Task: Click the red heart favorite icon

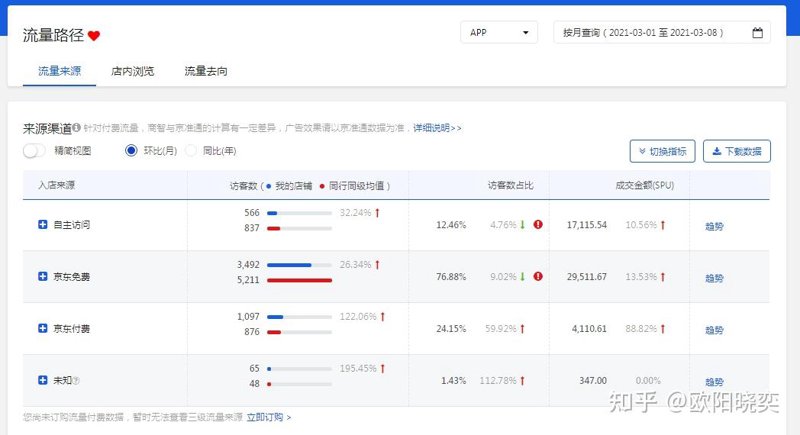Action: [x=94, y=36]
